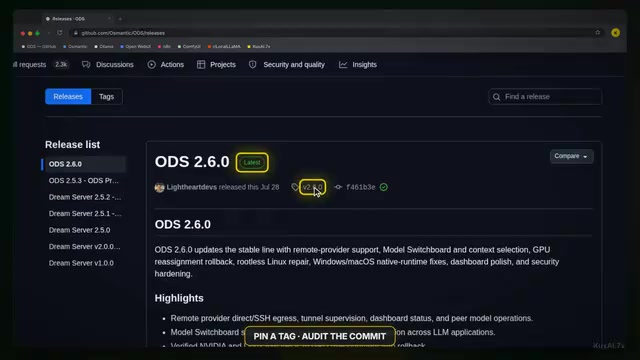
Task: Click the Lightheartdevs avatar image
Action: click(x=160, y=187)
